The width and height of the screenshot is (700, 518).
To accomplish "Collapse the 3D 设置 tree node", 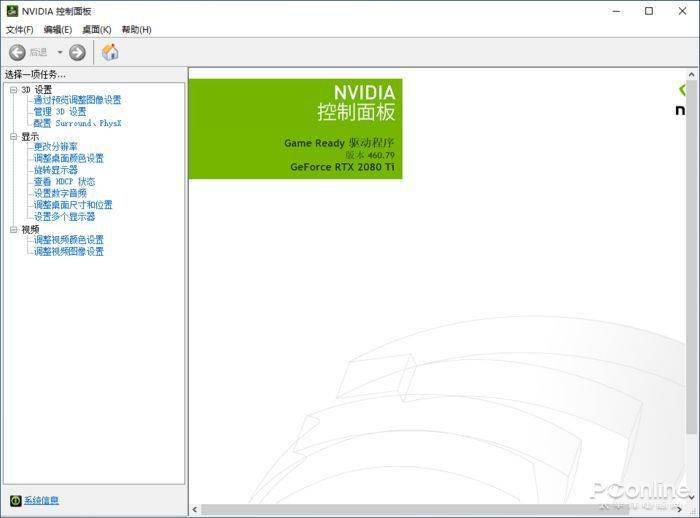I will (13, 90).
